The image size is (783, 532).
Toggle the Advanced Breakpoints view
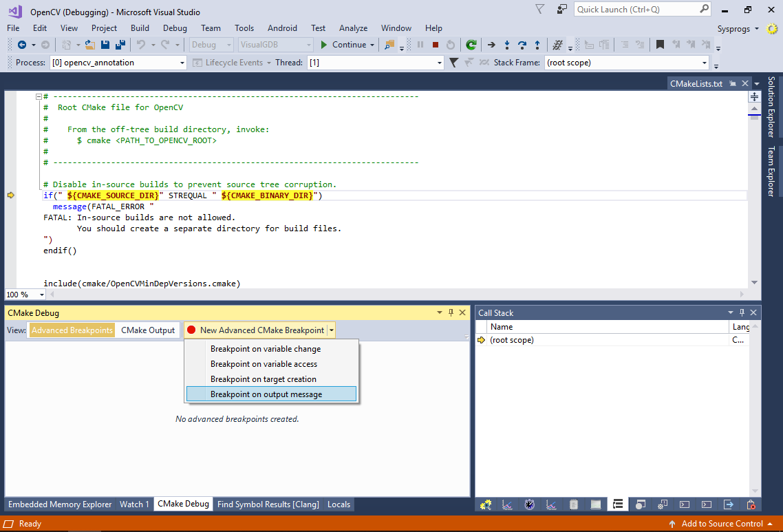(x=72, y=330)
